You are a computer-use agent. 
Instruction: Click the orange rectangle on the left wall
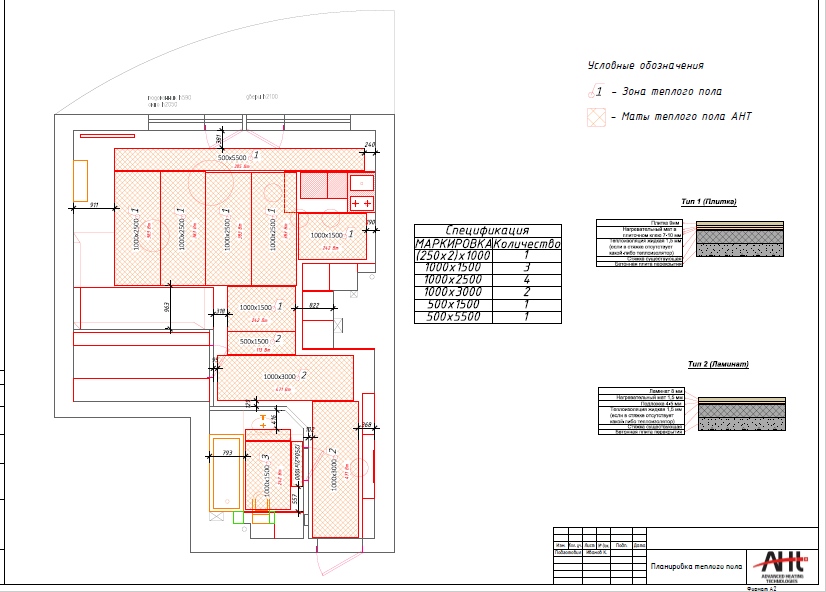pos(81,181)
